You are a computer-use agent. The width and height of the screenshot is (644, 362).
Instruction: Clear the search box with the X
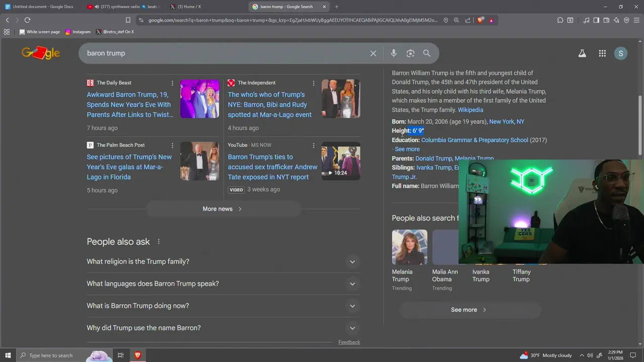[373, 53]
